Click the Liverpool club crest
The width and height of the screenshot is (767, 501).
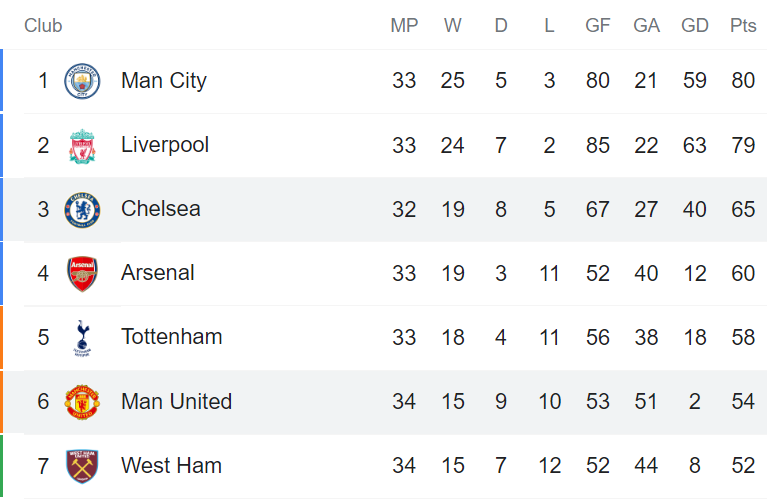(82, 146)
